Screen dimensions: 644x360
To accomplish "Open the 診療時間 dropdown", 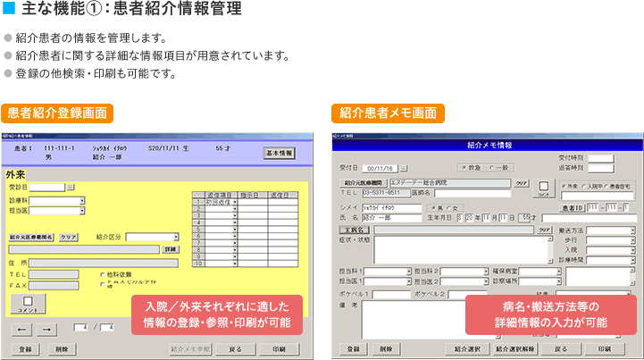I will click(x=632, y=260).
